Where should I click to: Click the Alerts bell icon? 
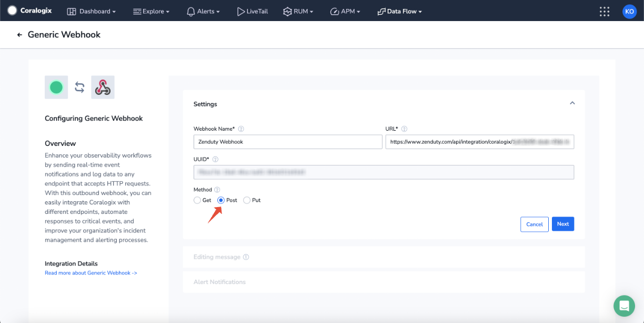click(x=190, y=11)
